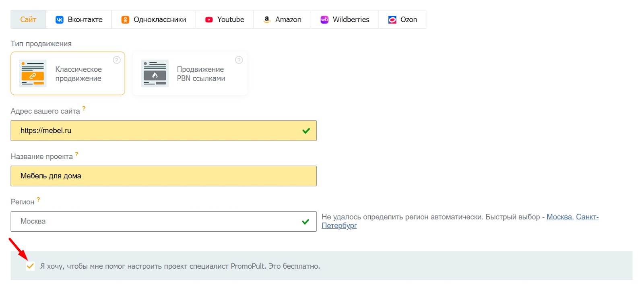Select the Классическое продвижение card
This screenshot has height=290, width=644.
(67, 73)
